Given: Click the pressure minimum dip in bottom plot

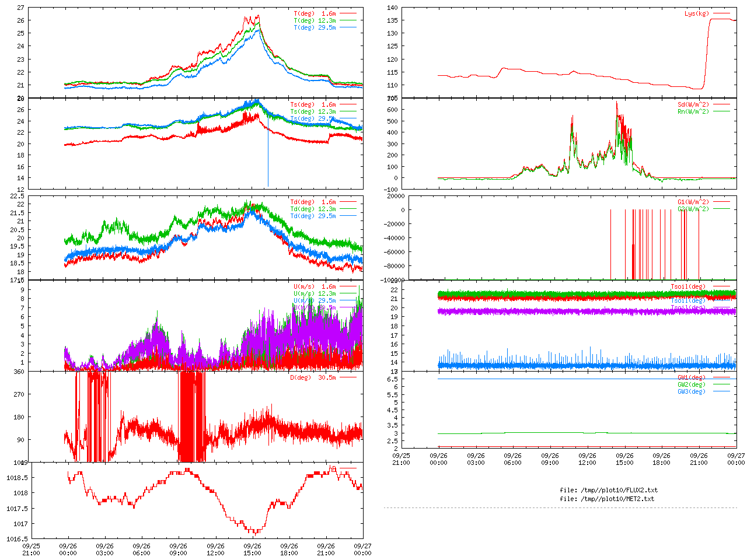Looking at the screenshot, I should point(254,531).
